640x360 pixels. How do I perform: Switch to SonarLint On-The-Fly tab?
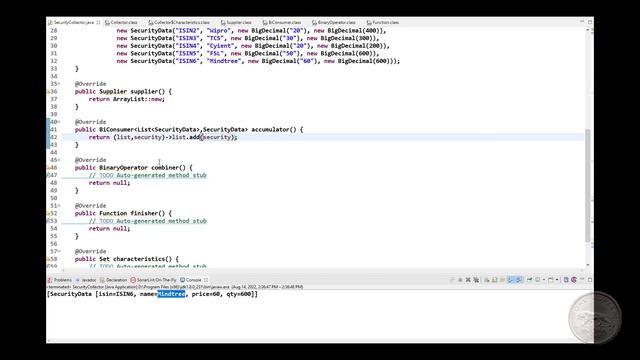click(153, 280)
